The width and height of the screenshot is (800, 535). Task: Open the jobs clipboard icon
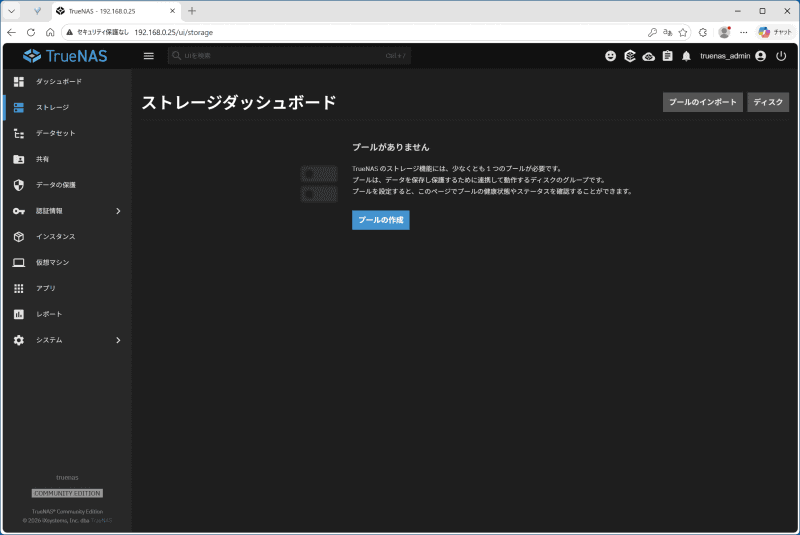[667, 56]
